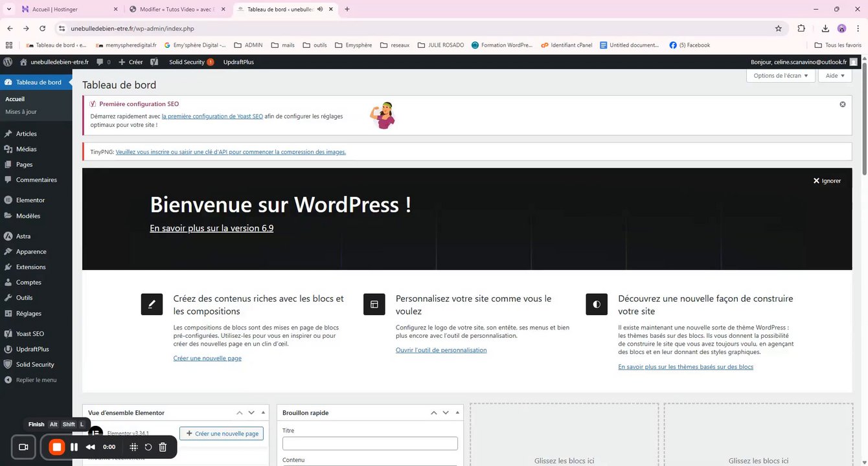Screen dimensions: 868x466
Task: Follow the première configuration de Yoast SEO link
Action: pos(212,116)
